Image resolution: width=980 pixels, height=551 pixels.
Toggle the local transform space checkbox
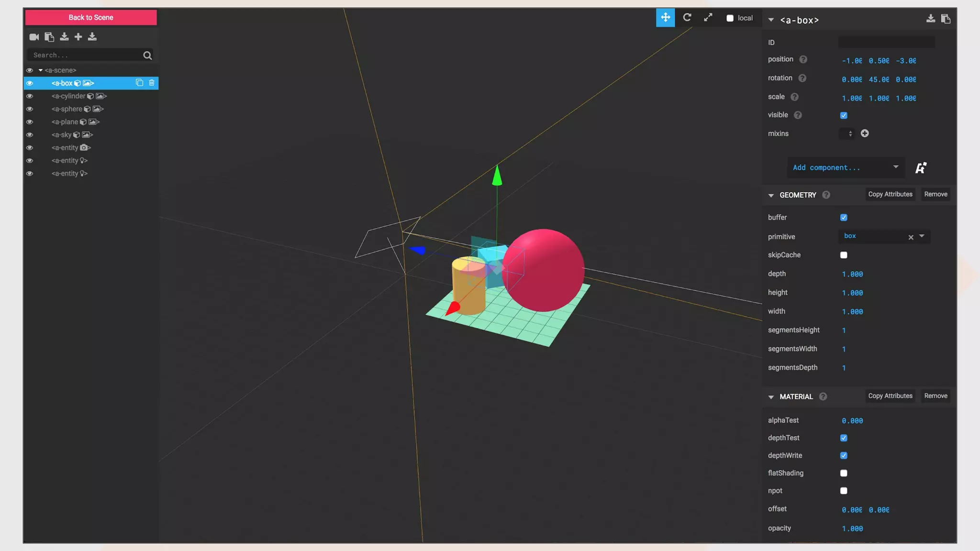(730, 18)
